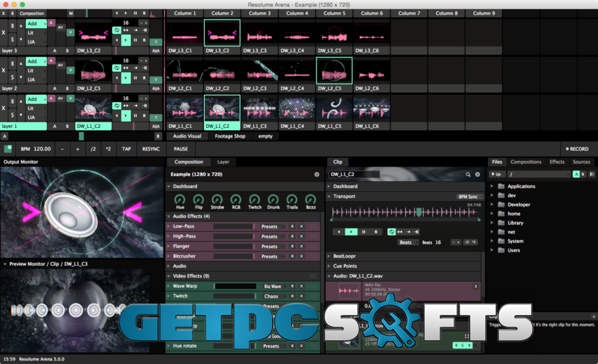Trigger the DW_L2_C3 clip thumbnail
598x364 pixels.
260,70
